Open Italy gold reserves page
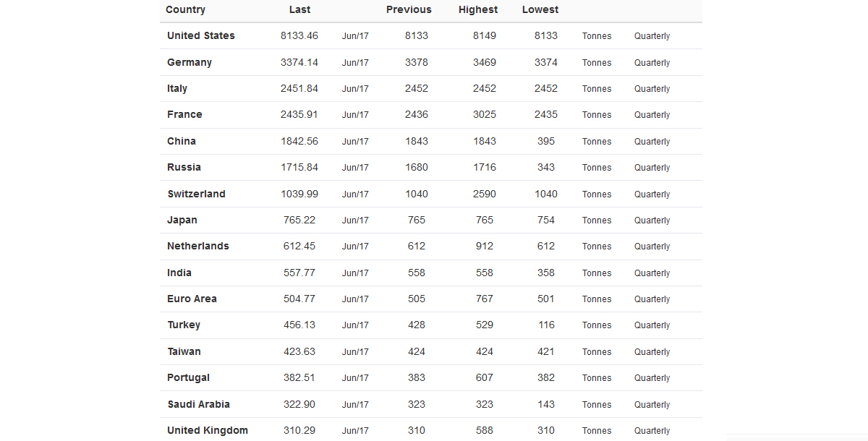 [x=177, y=88]
